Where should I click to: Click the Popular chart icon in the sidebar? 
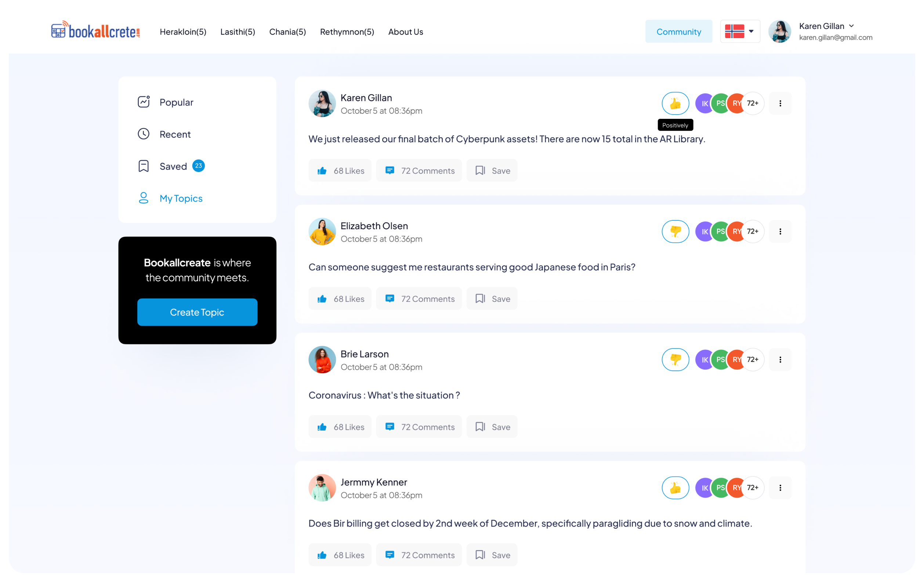(144, 102)
